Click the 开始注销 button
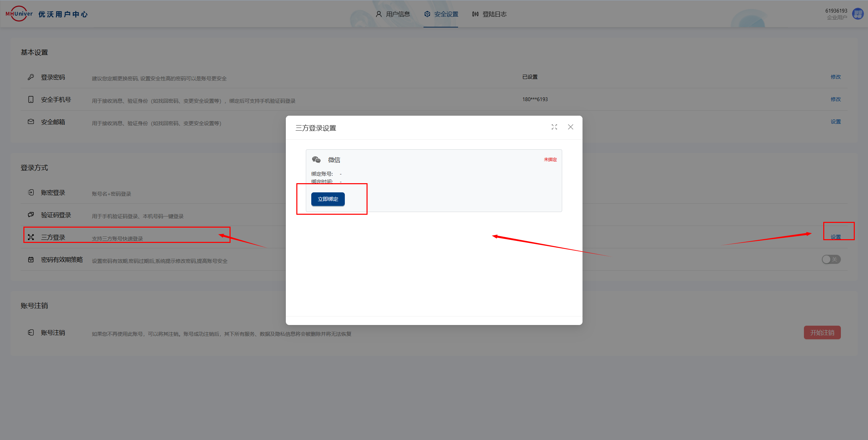This screenshot has width=868, height=440. click(x=822, y=332)
